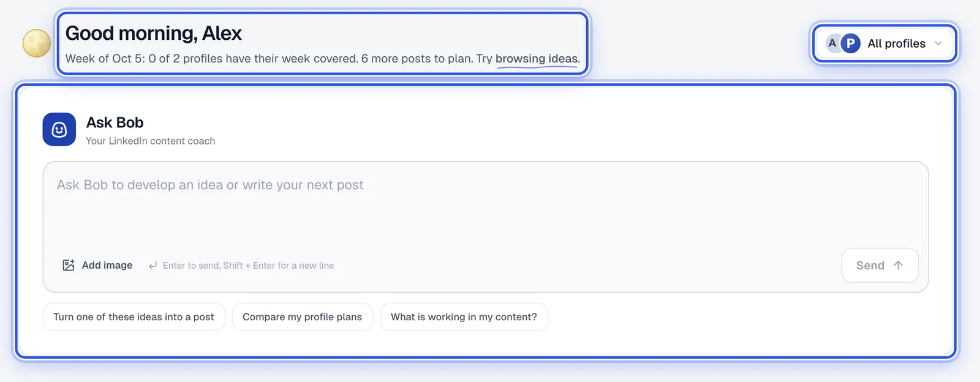Click "Your LinkedIn content coach" subtitle

(x=151, y=141)
